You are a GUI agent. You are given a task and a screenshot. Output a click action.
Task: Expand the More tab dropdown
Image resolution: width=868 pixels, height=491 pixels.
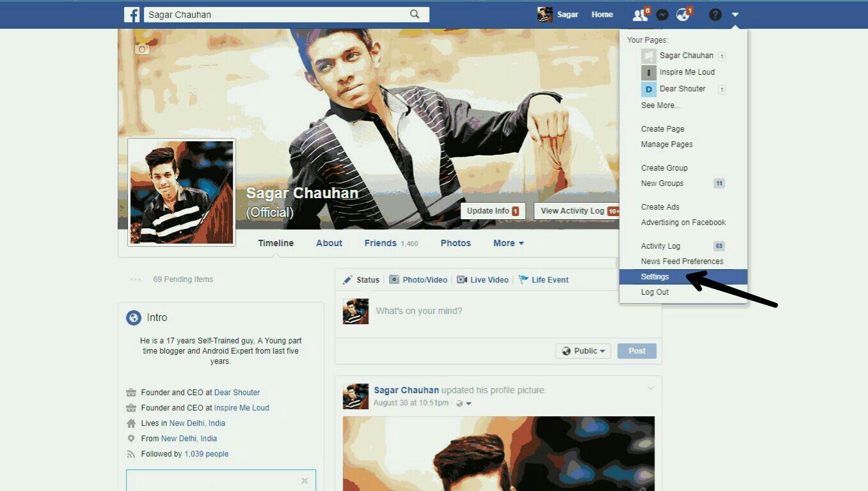point(508,243)
